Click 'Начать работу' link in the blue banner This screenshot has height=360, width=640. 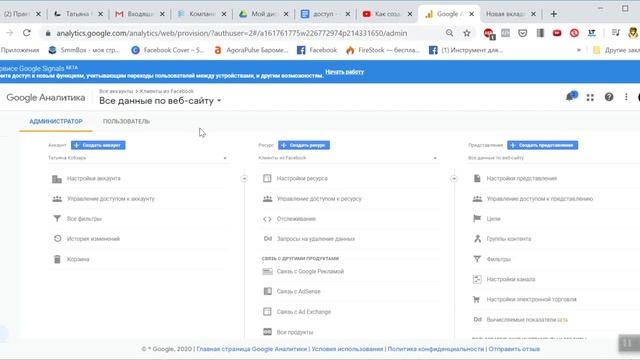pyautogui.click(x=344, y=72)
